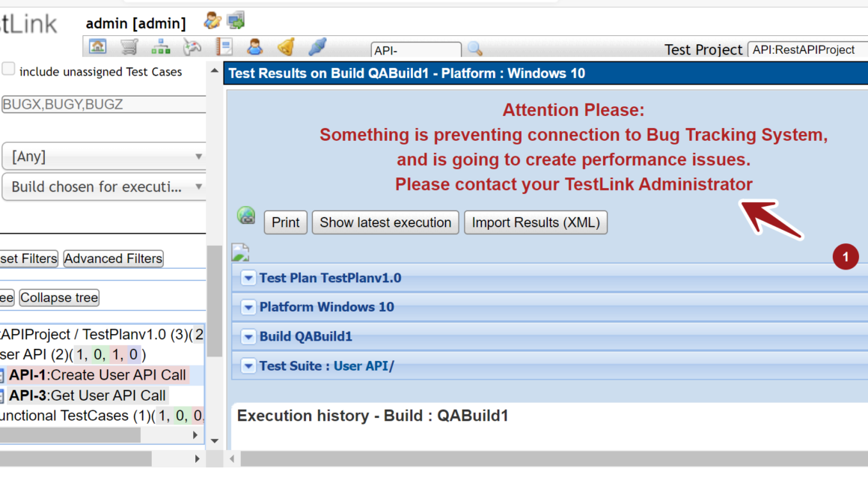
Task: Open the shopping cart toolbar icon
Action: click(x=129, y=47)
